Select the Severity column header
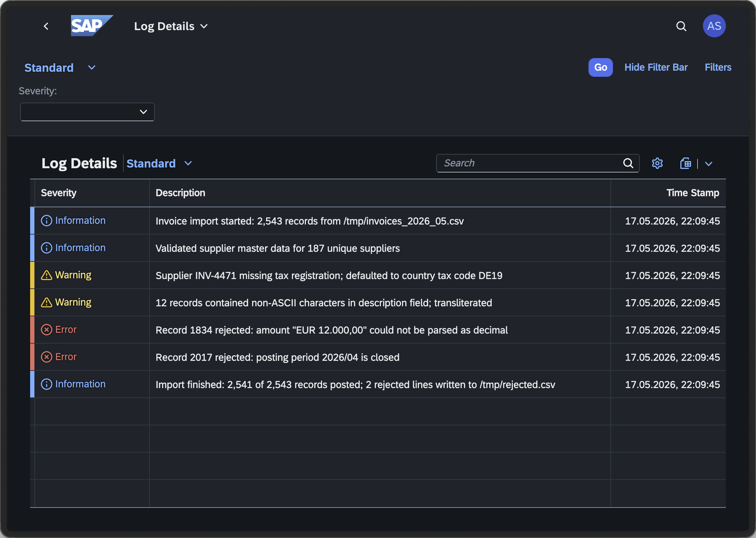The image size is (756, 538). (x=92, y=193)
